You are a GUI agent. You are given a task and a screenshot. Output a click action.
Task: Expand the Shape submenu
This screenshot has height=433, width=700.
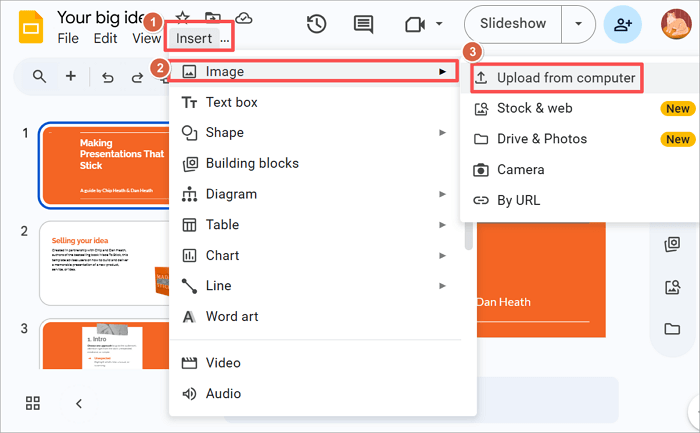click(x=313, y=133)
